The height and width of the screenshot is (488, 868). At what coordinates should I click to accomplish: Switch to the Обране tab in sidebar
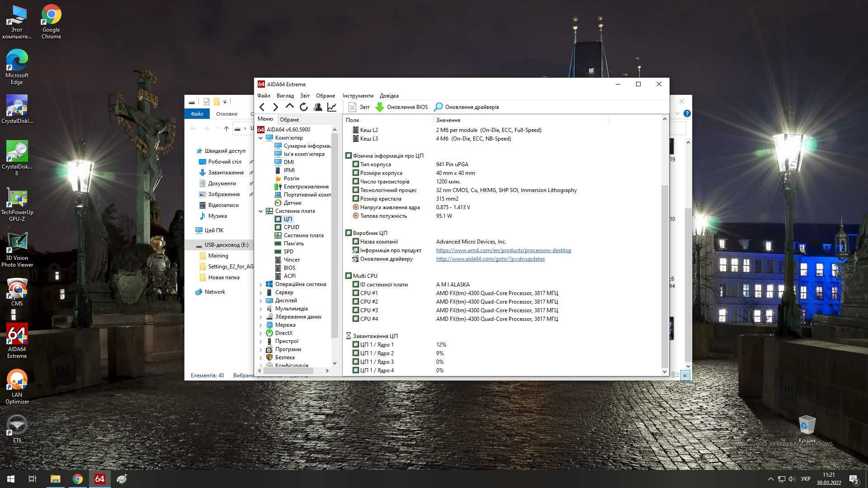click(289, 120)
